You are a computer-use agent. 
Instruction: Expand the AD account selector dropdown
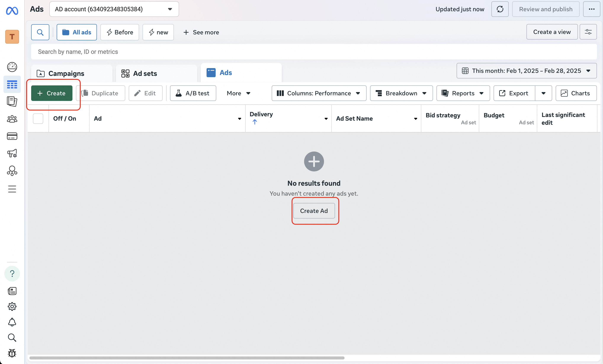point(114,9)
